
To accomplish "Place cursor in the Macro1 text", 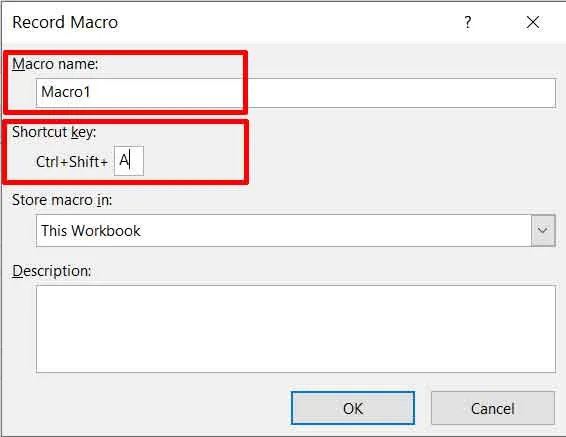I will coord(65,92).
